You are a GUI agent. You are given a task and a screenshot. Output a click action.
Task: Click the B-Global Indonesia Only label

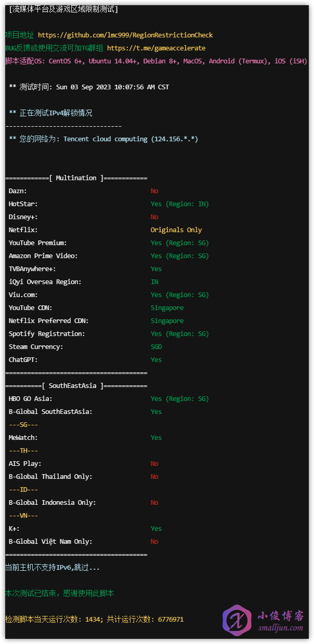[53, 503]
